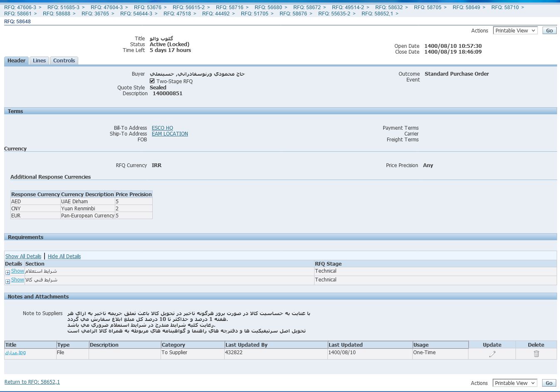560x392 pixels.
Task: Switch to the Lines tab
Action: tap(39, 61)
